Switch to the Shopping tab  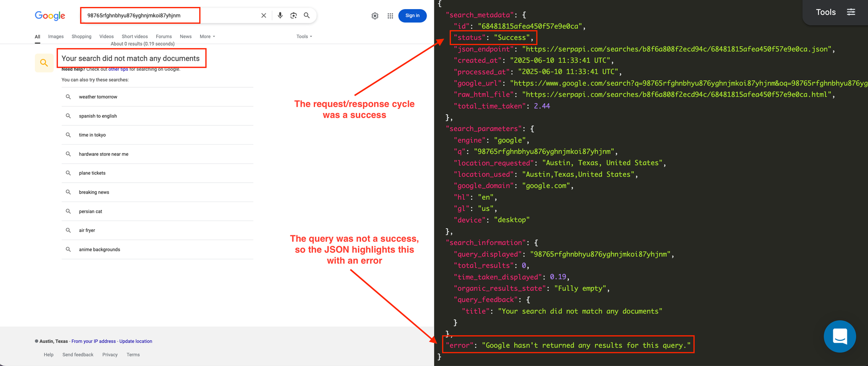click(82, 36)
